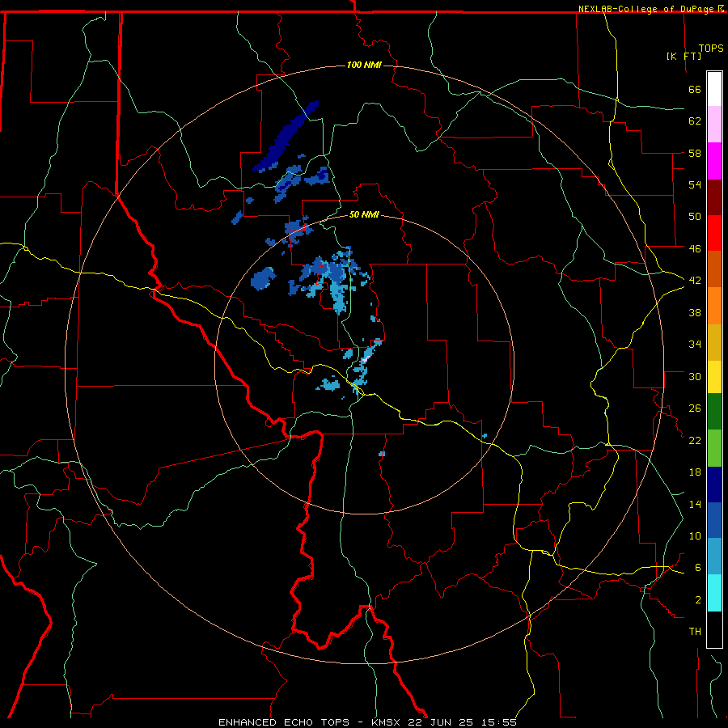Click the legend value "18"
728x728 pixels.
click(x=695, y=472)
